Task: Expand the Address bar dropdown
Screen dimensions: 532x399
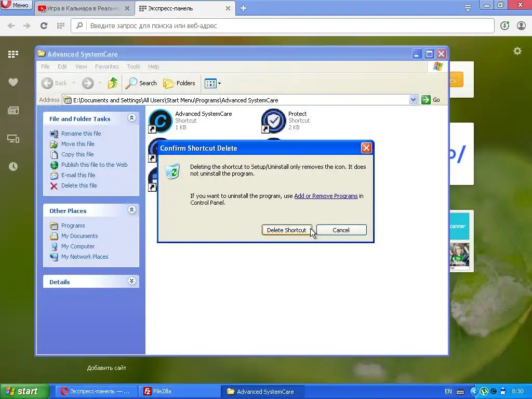Action: coord(413,100)
